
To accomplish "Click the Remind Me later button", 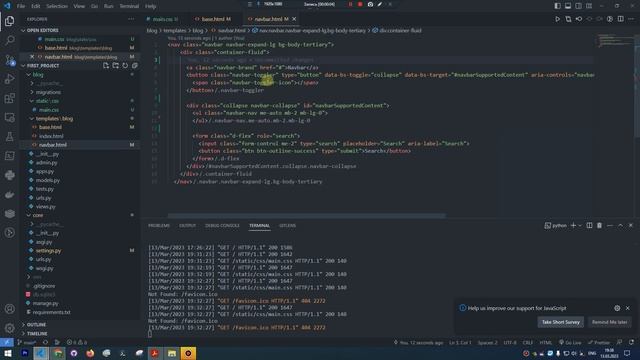I will (x=609, y=322).
